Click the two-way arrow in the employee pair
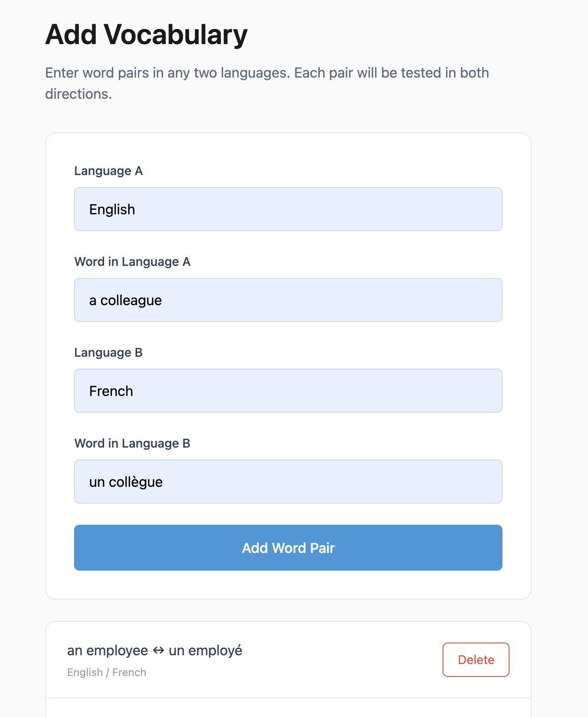Viewport: 588px width, 717px height. tap(158, 651)
